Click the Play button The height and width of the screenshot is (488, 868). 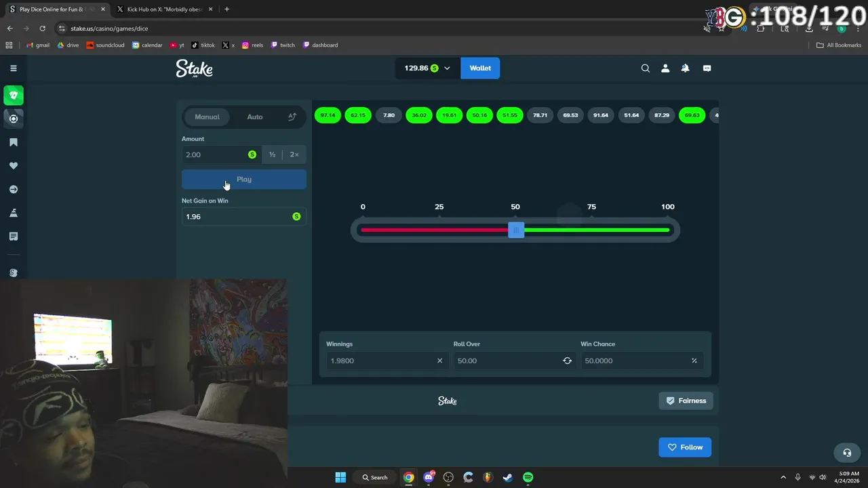244,180
